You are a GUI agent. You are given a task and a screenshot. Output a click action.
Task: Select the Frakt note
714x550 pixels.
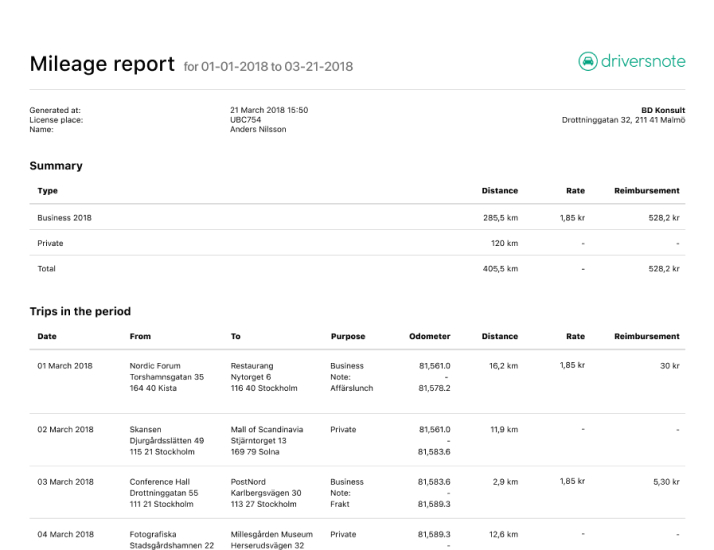[340, 504]
